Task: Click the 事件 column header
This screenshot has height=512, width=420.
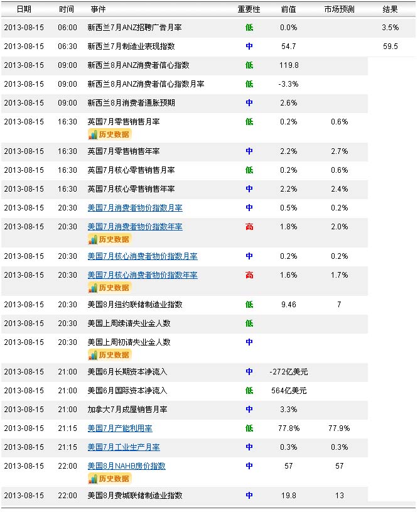Action: [x=98, y=9]
